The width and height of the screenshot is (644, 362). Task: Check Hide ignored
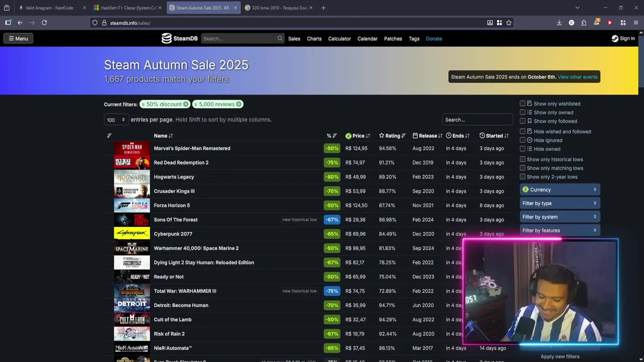click(x=522, y=140)
